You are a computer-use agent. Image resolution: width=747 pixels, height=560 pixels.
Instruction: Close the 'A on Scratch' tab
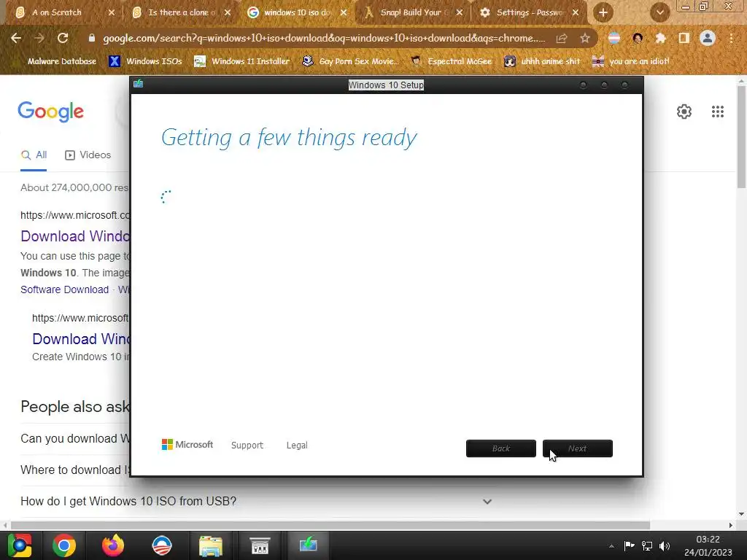click(112, 12)
